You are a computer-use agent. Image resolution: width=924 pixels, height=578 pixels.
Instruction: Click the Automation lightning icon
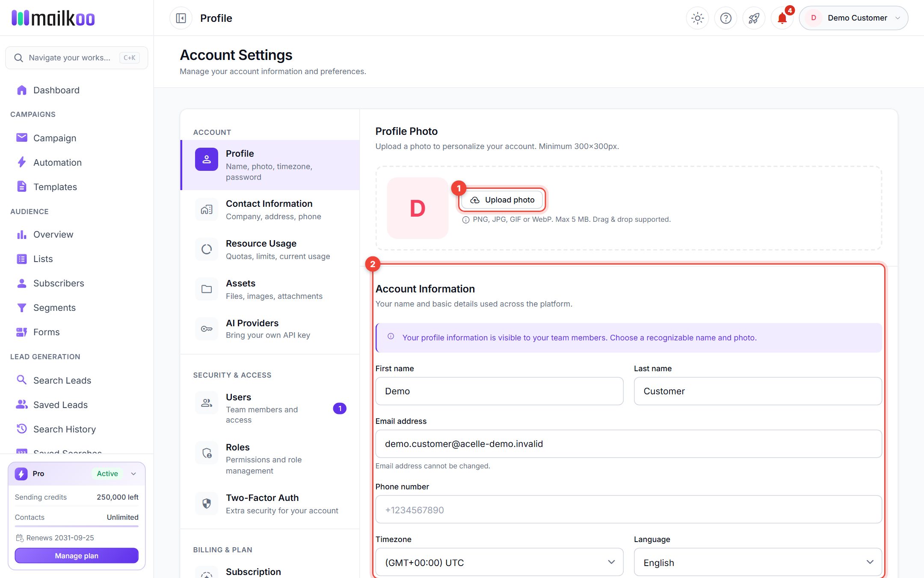21,162
